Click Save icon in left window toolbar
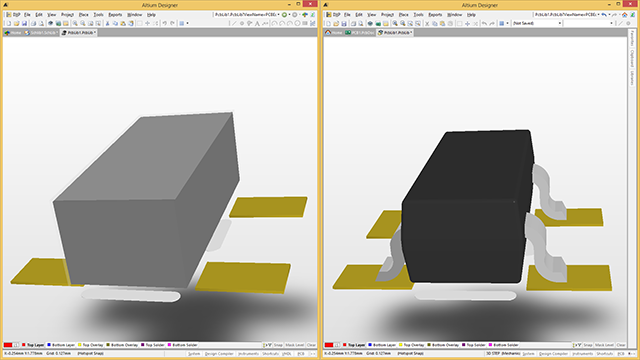 click(x=24, y=24)
